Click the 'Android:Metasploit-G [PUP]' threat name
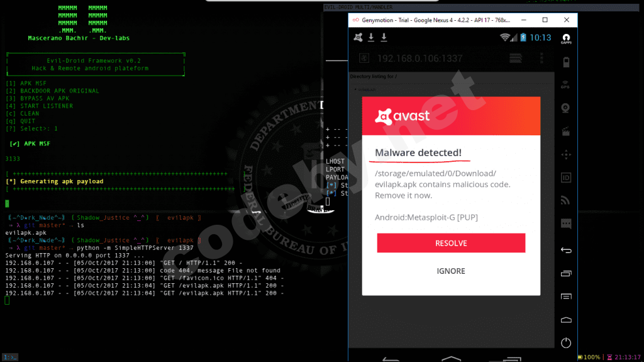 point(426,217)
